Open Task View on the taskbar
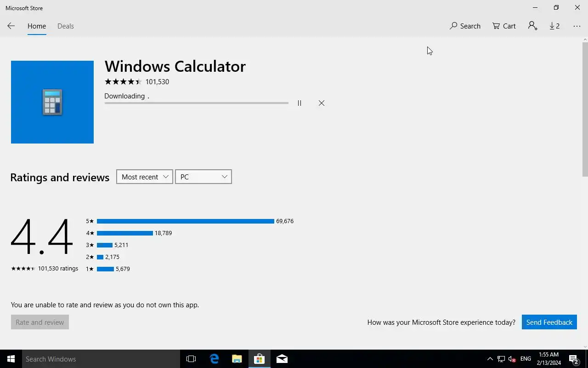This screenshot has height=368, width=588. tap(191, 359)
